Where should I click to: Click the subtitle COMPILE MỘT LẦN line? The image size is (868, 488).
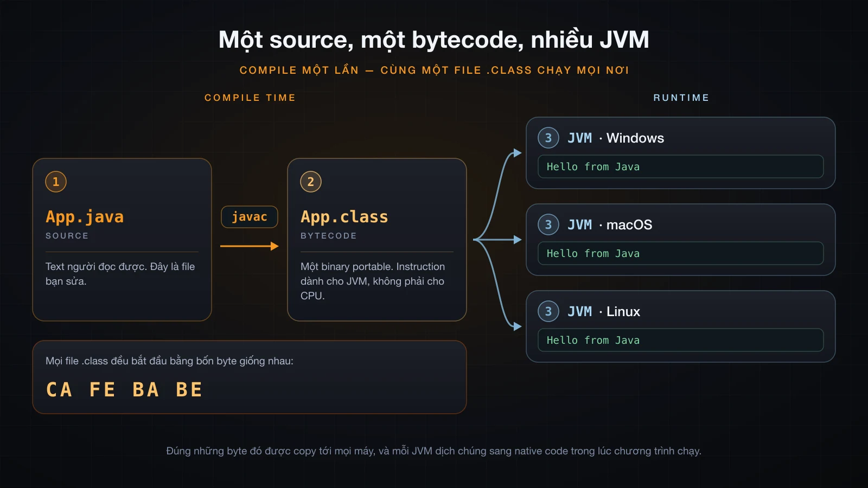[434, 70]
